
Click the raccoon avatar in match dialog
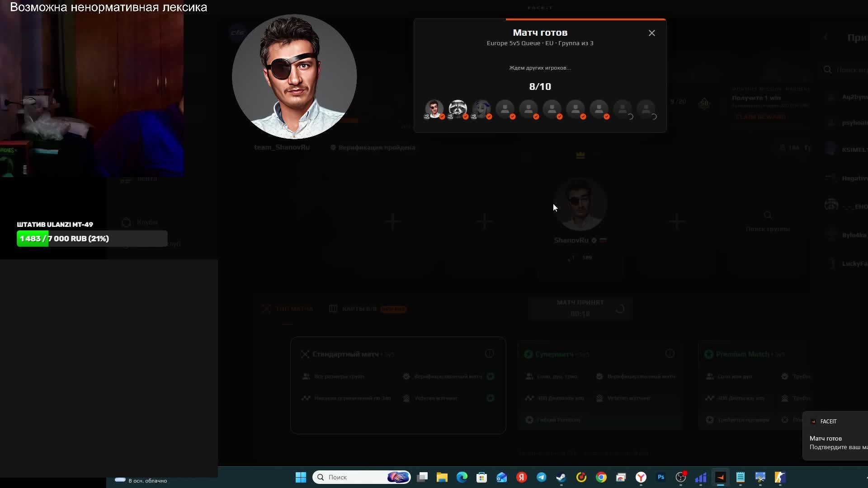pos(458,109)
